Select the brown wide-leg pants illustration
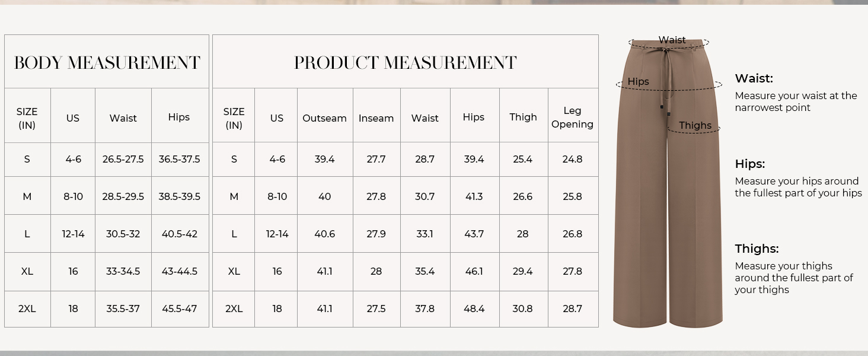This screenshot has height=356, width=868. 668,183
